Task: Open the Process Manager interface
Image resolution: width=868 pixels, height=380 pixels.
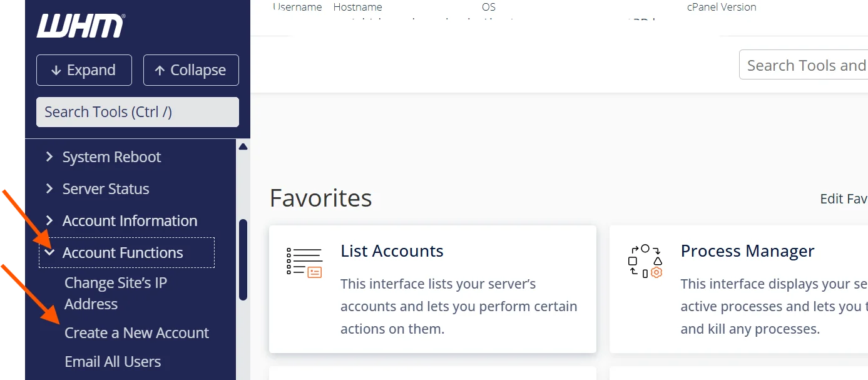Action: [x=747, y=250]
